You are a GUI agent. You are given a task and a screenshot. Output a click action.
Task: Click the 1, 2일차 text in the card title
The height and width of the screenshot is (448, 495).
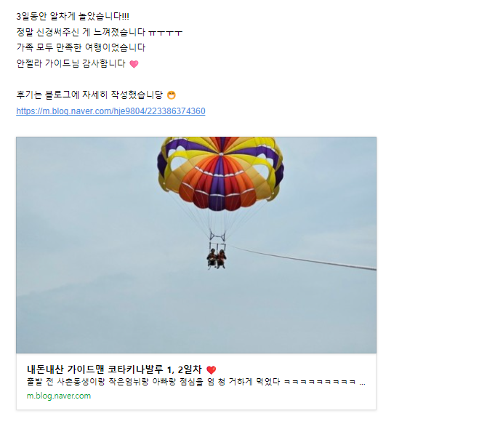(184, 369)
